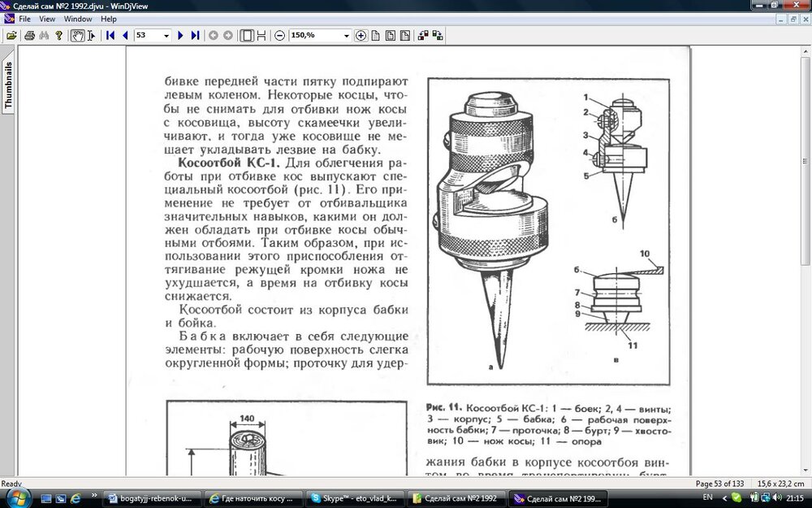Toggle the hand drag tool
Viewport: 812px width, 508px height.
(77, 35)
